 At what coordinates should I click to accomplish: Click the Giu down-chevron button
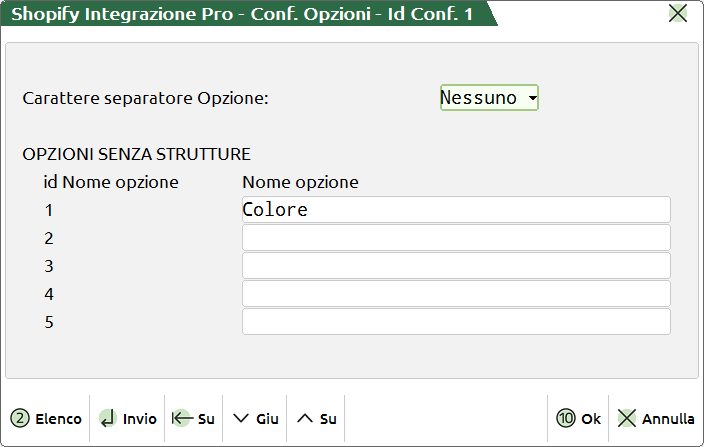click(255, 419)
